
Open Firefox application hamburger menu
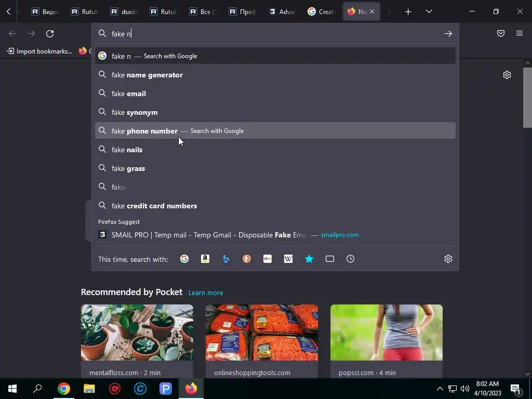[x=520, y=33]
